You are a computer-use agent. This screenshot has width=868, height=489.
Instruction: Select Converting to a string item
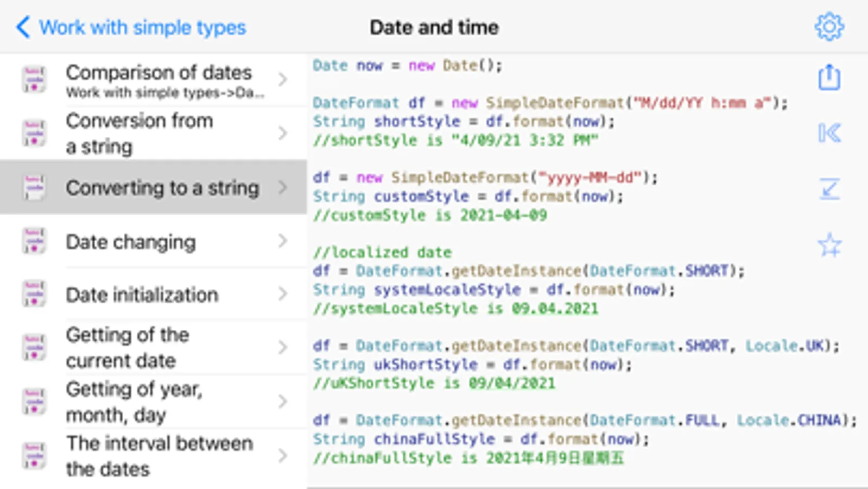tap(162, 188)
